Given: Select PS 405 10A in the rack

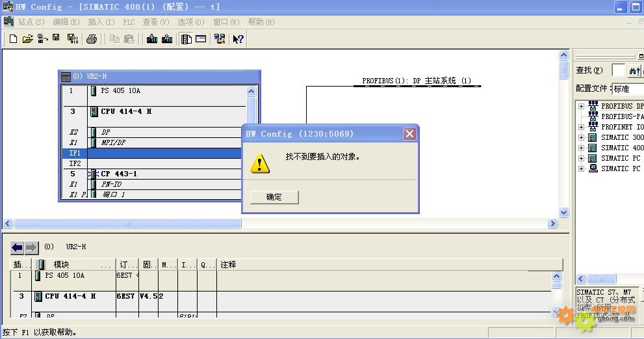Looking at the screenshot, I should [120, 90].
